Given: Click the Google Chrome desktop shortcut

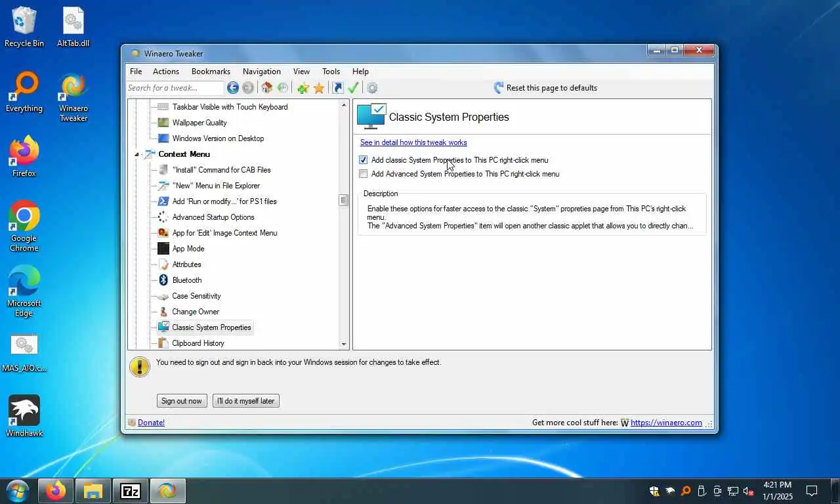Looking at the screenshot, I should pyautogui.click(x=24, y=226).
